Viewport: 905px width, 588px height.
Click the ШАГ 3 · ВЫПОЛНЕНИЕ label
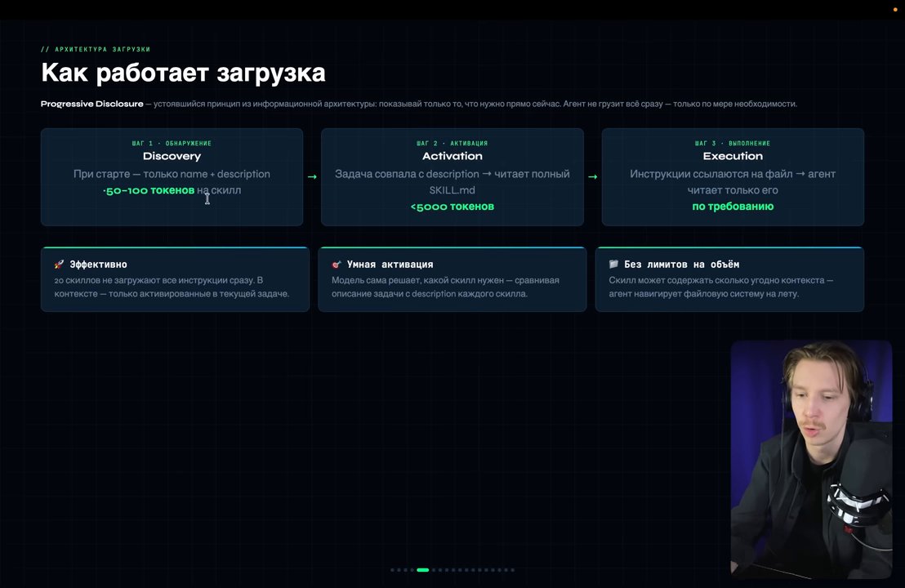733,143
